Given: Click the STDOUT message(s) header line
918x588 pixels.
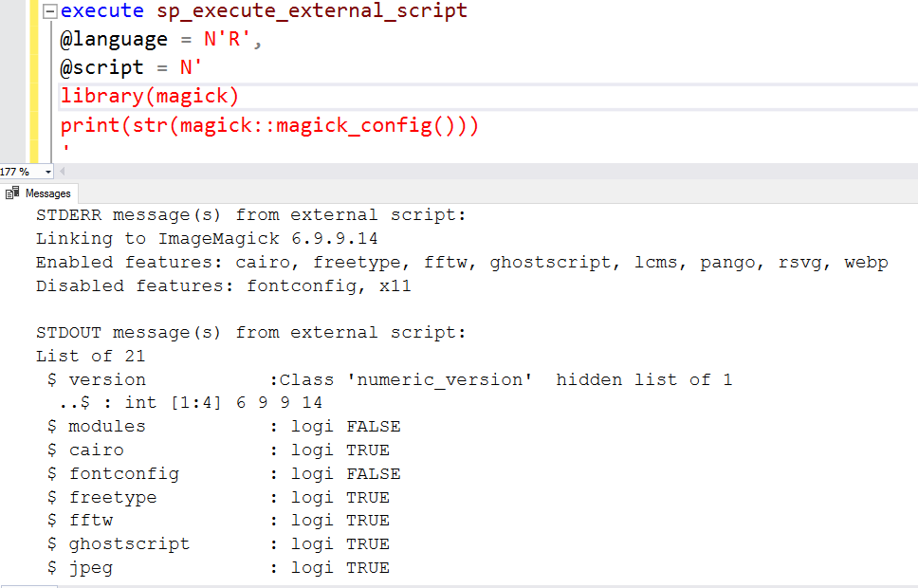Looking at the screenshot, I should click(251, 333).
